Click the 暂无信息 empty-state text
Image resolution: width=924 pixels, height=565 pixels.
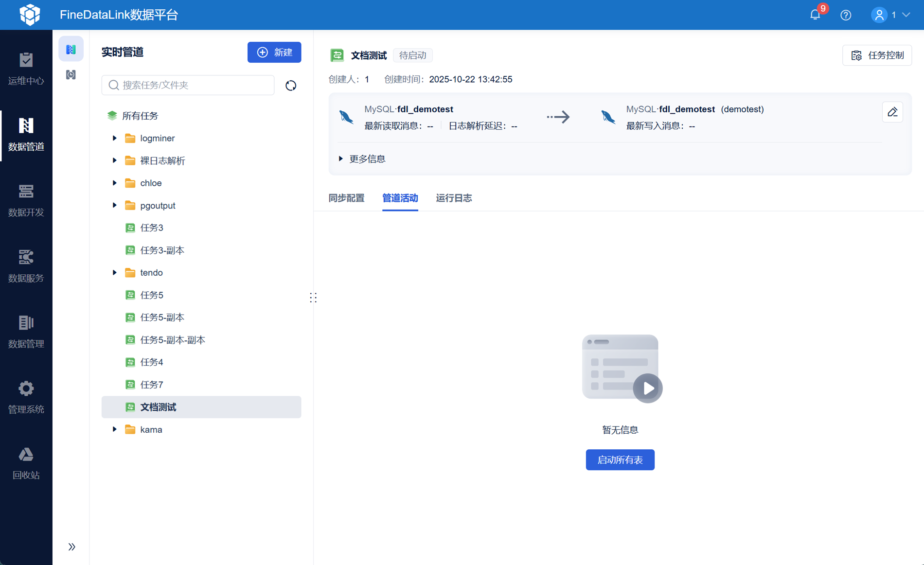[x=620, y=430]
